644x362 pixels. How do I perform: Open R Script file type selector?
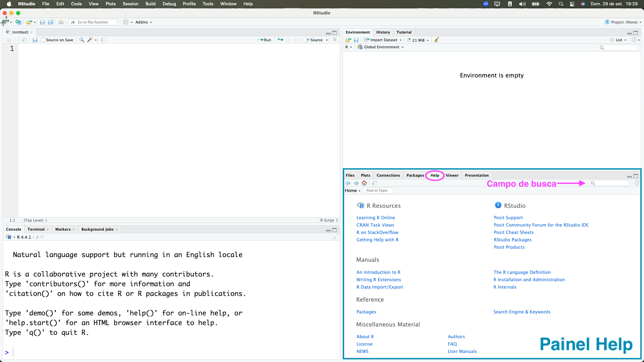[329, 220]
